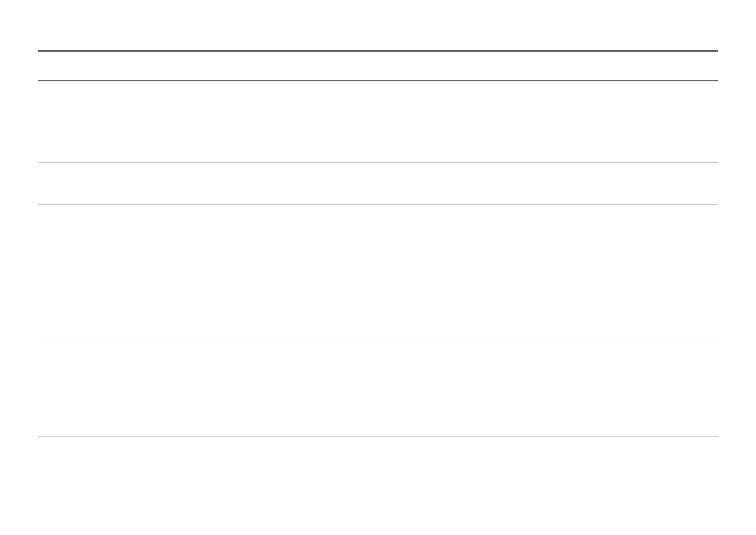The image size is (756, 535).
Task: Click the divider line ending the first blank row
Action: pyautogui.click(x=378, y=163)
